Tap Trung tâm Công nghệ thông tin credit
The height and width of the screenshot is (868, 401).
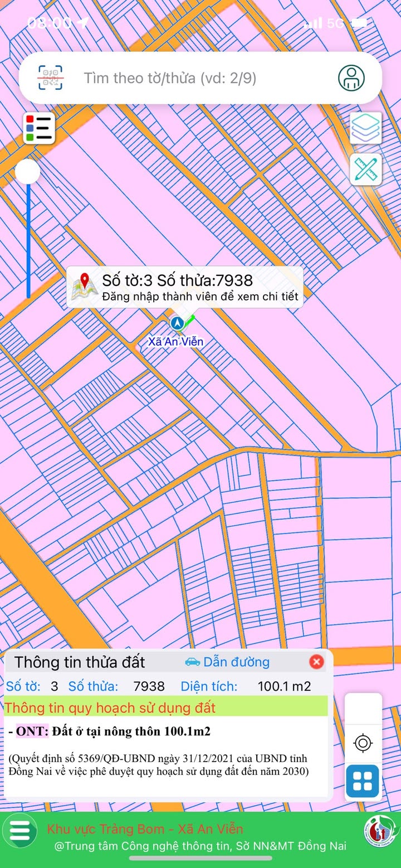click(200, 846)
